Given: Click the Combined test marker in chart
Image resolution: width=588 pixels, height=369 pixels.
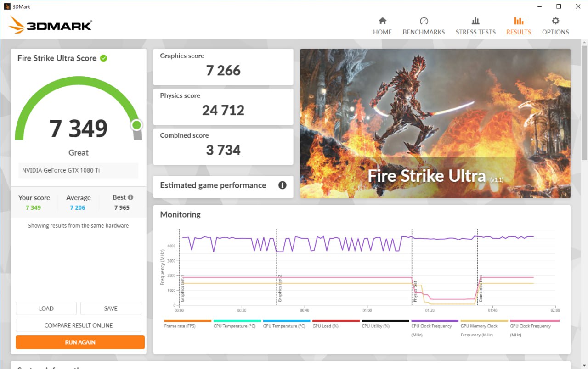Looking at the screenshot, I should [x=481, y=288].
